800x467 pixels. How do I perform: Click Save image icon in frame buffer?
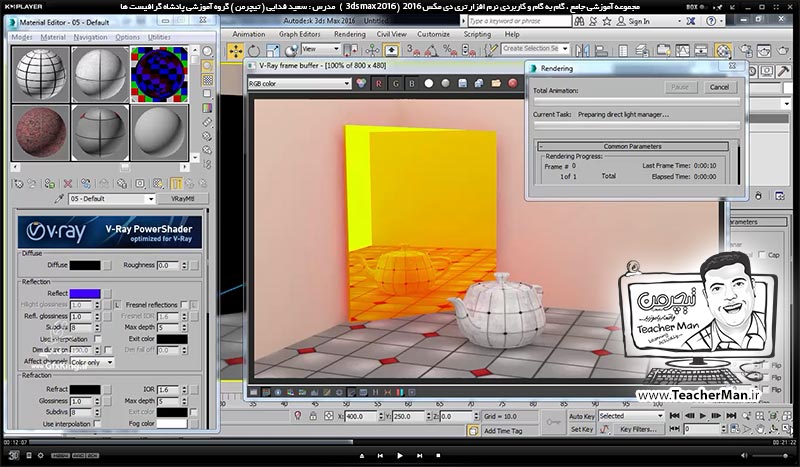tap(462, 83)
